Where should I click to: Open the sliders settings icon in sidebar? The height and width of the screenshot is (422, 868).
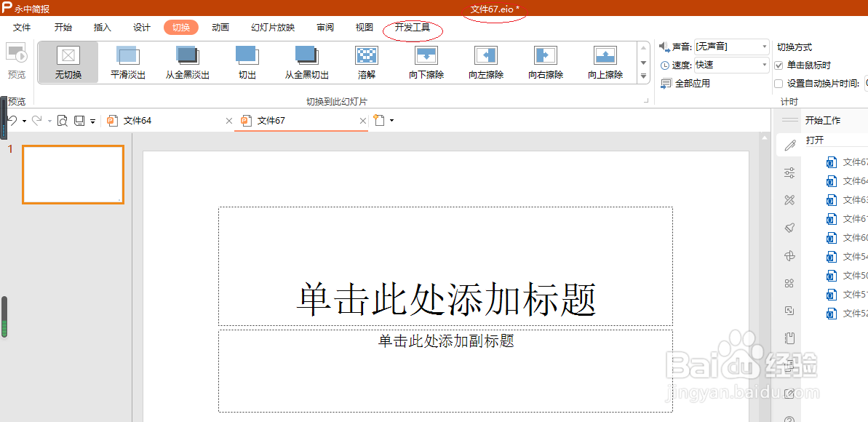tap(790, 172)
